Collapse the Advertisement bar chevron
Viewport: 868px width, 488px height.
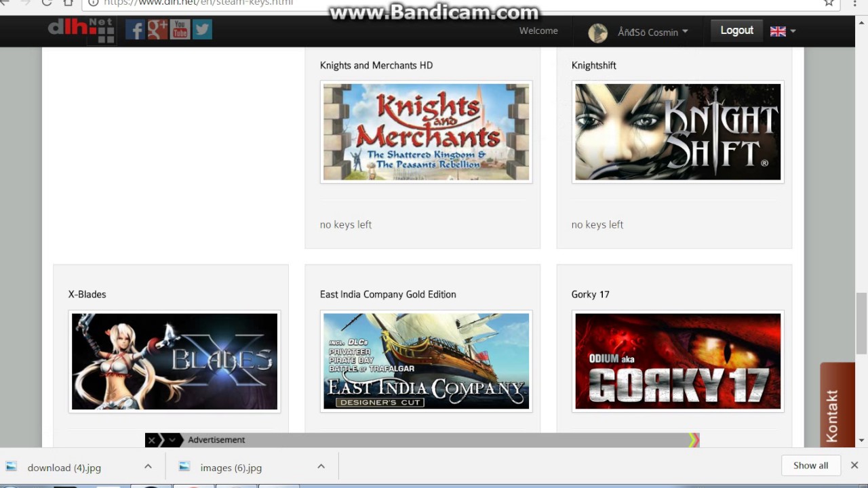172,440
